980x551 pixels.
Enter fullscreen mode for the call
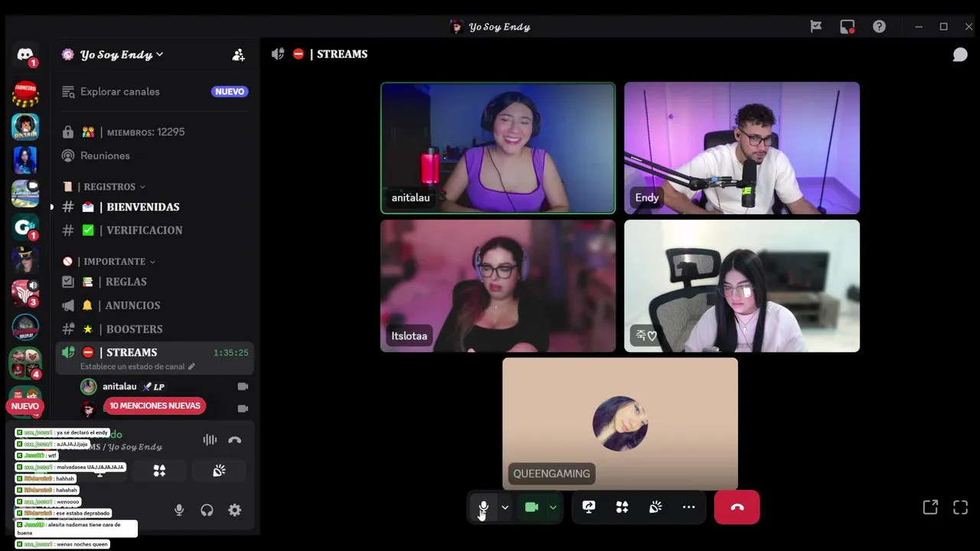click(960, 507)
